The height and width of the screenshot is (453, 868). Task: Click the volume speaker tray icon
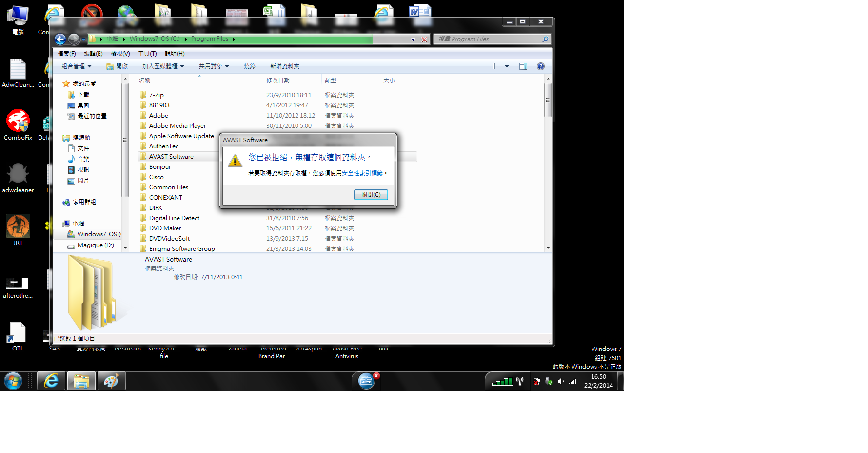[x=561, y=381]
